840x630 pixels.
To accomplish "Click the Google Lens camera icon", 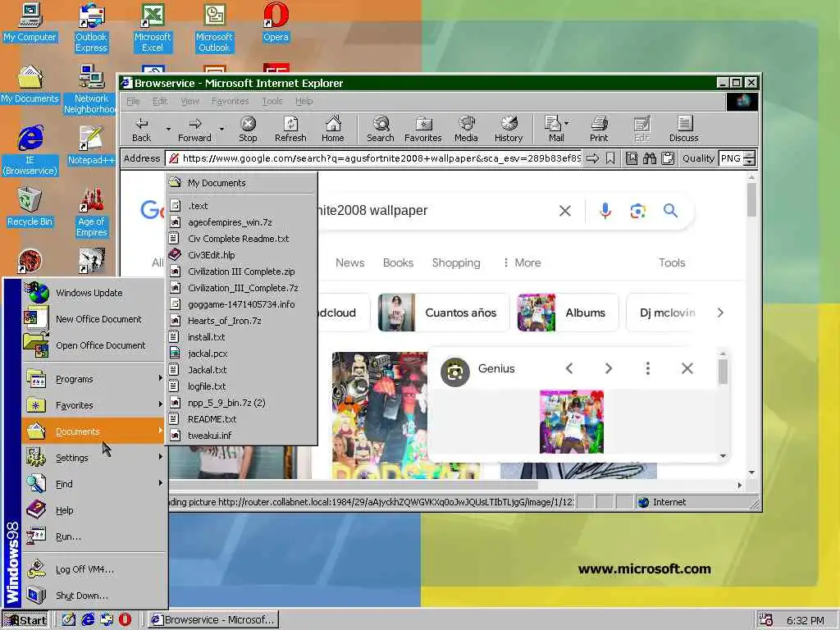I will (637, 211).
